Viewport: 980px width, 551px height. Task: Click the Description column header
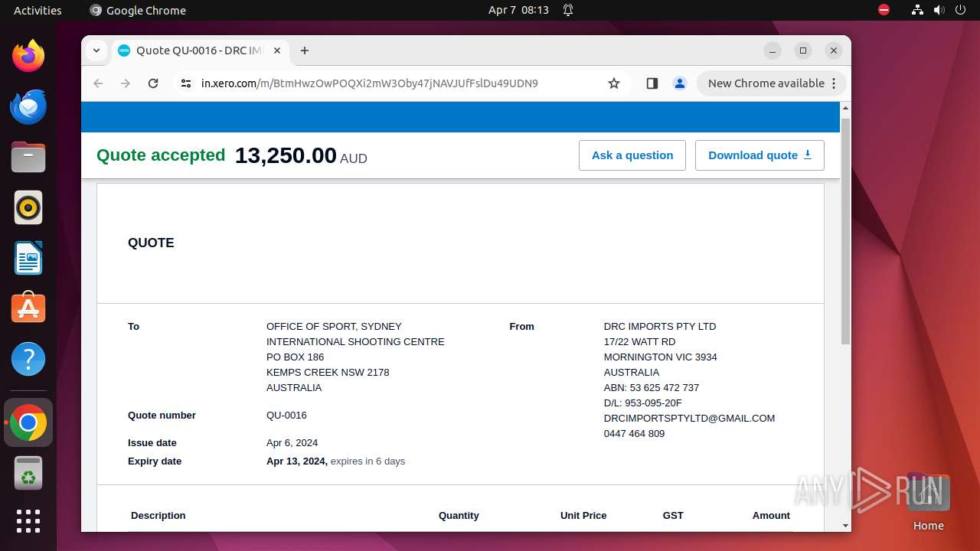click(158, 515)
